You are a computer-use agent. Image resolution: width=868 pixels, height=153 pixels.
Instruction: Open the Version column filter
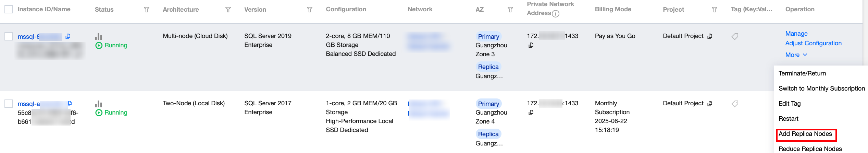point(310,10)
